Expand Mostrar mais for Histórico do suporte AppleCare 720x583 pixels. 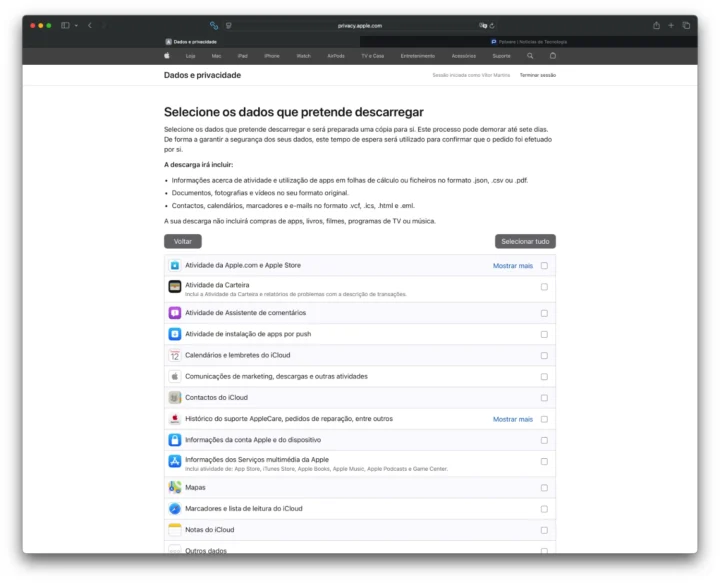coord(512,419)
